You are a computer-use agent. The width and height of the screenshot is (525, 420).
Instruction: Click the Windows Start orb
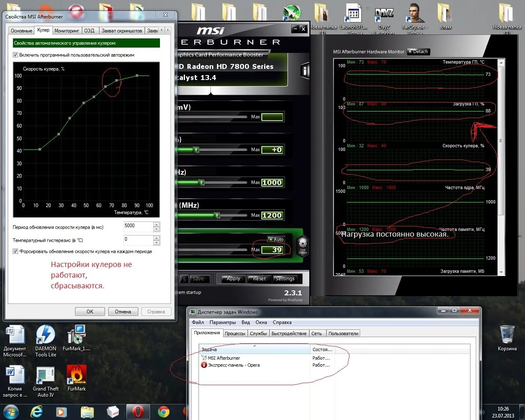click(11, 412)
